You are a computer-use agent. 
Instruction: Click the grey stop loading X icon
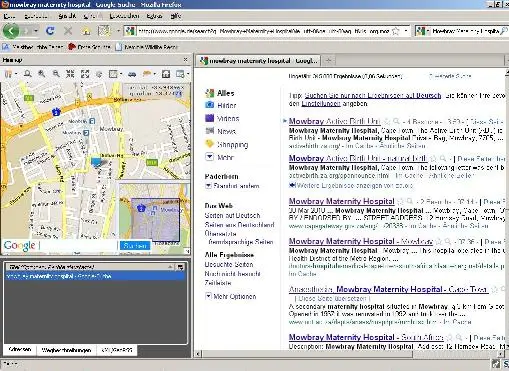[68, 31]
